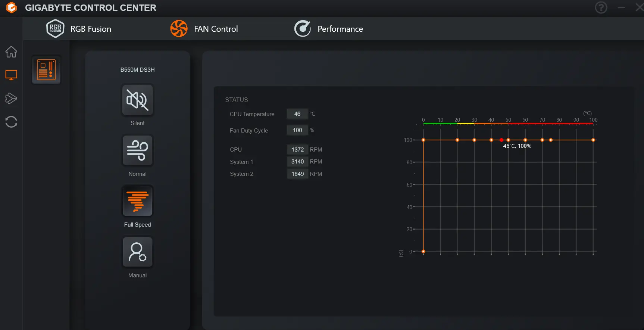Select the curve point at 0°C, 100%
The height and width of the screenshot is (330, 644).
coord(423,140)
